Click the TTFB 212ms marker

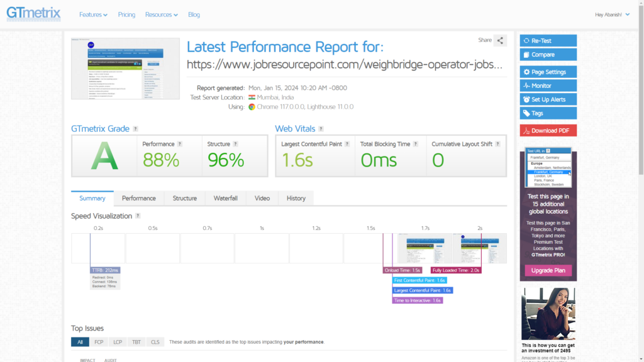[105, 270]
